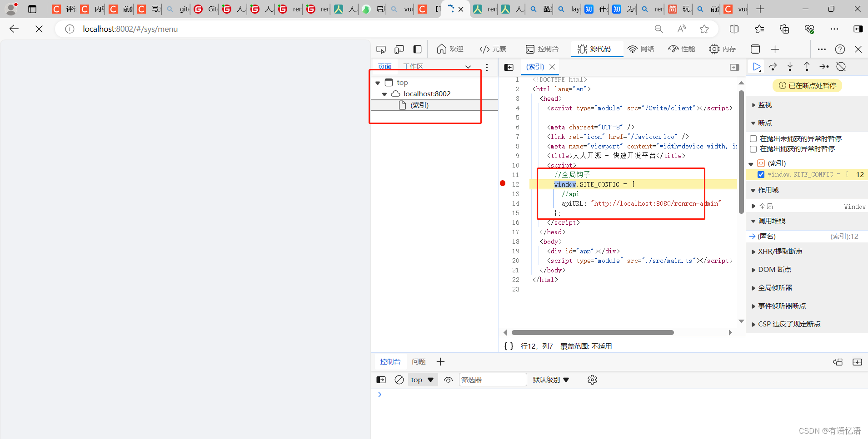The width and height of the screenshot is (868, 439).
Task: Open the 默认级别 log level dropdown
Action: pos(551,380)
